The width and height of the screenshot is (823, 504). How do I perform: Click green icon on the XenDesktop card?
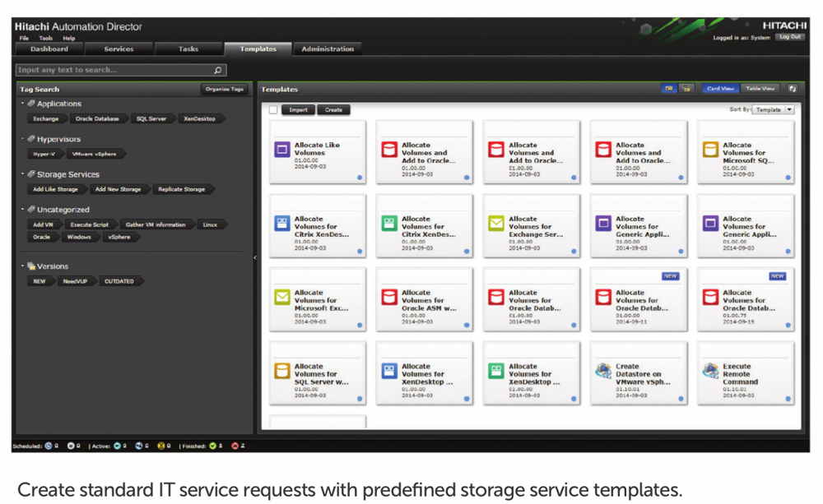pyautogui.click(x=496, y=371)
